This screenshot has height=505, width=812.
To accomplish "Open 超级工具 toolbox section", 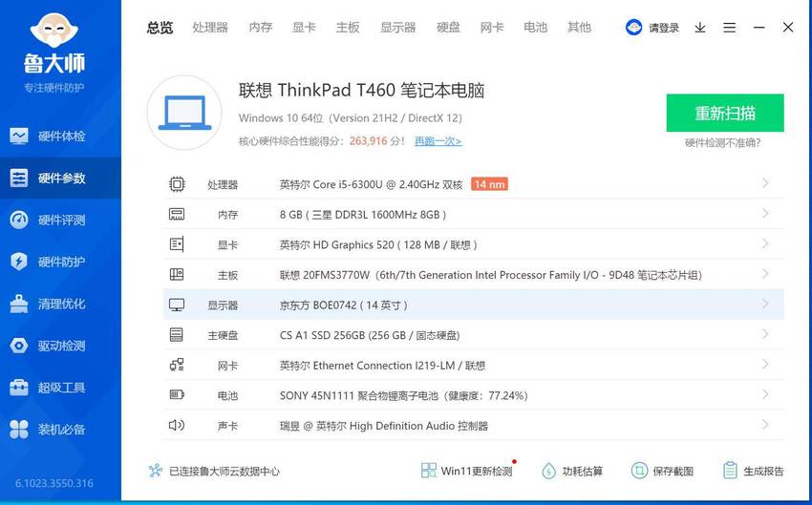I will 60,388.
